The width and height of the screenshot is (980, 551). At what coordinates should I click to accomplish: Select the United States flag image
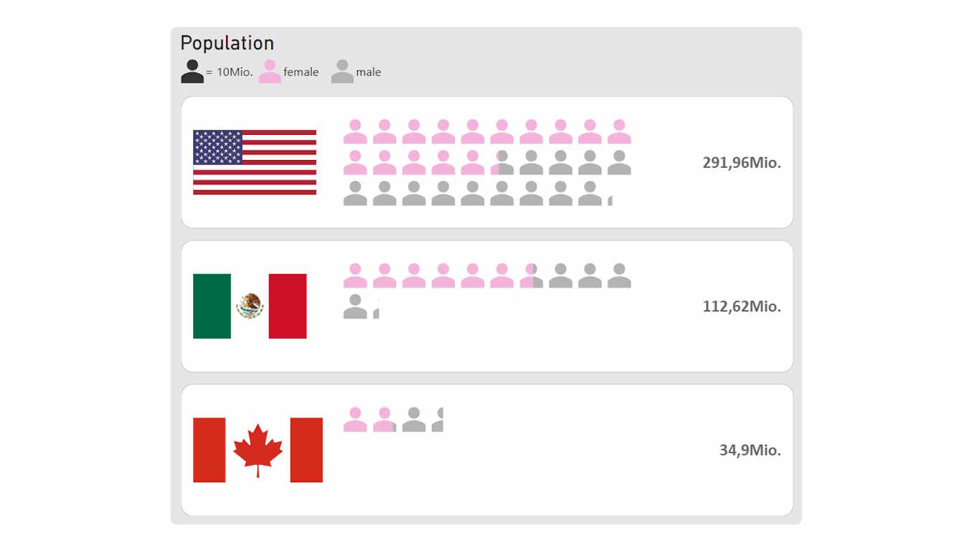[255, 162]
